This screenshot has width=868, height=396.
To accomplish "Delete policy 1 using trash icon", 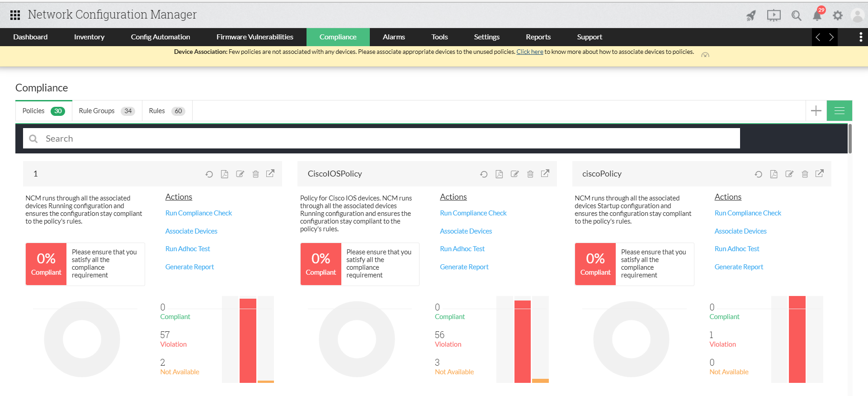I will (255, 174).
